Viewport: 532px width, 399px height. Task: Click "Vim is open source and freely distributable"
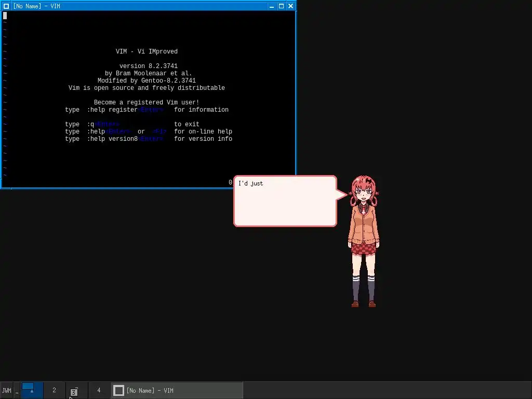(147, 88)
